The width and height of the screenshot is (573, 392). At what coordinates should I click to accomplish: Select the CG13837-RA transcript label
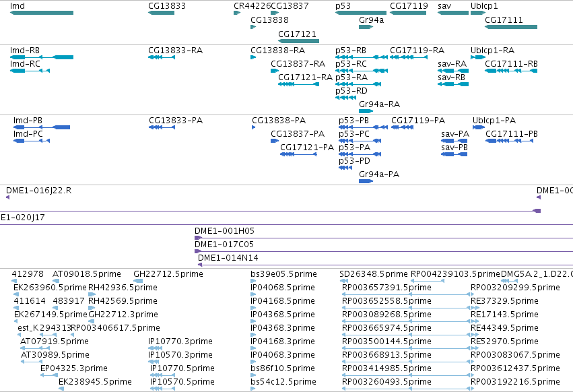tap(298, 63)
